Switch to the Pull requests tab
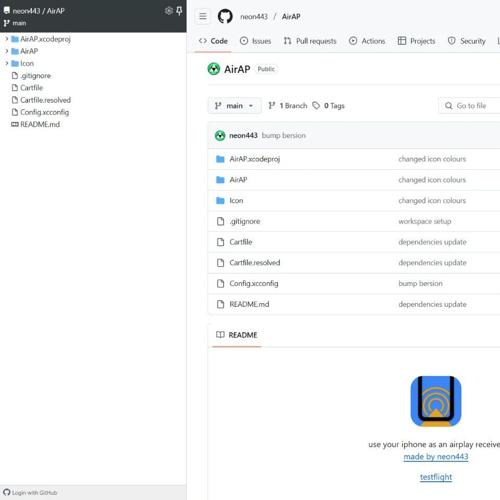 [310, 41]
